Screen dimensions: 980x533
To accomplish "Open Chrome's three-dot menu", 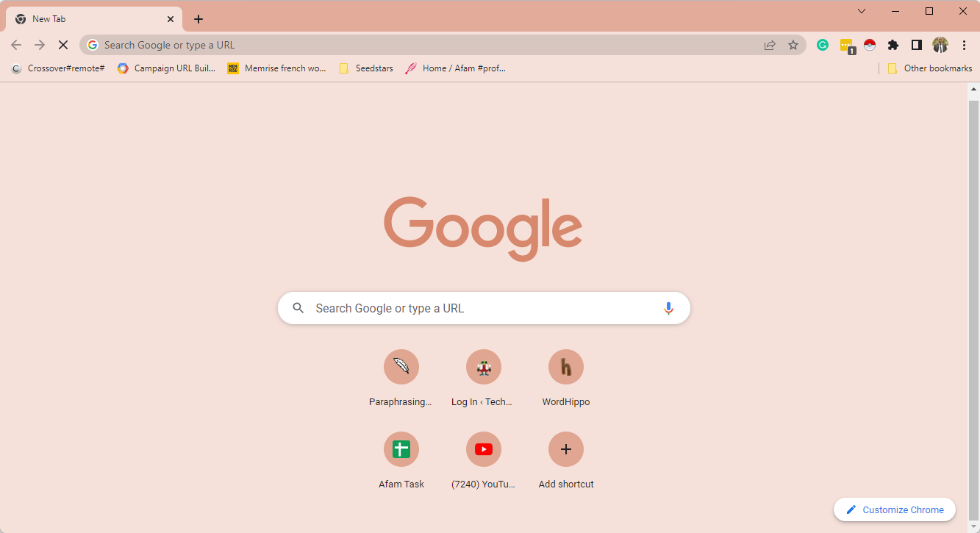I will click(964, 45).
